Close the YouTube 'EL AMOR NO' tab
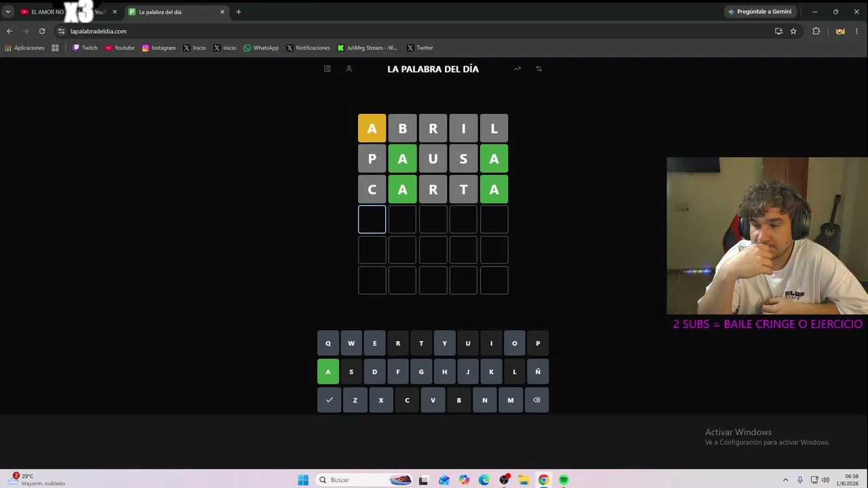The height and width of the screenshot is (488, 868). 114,12
